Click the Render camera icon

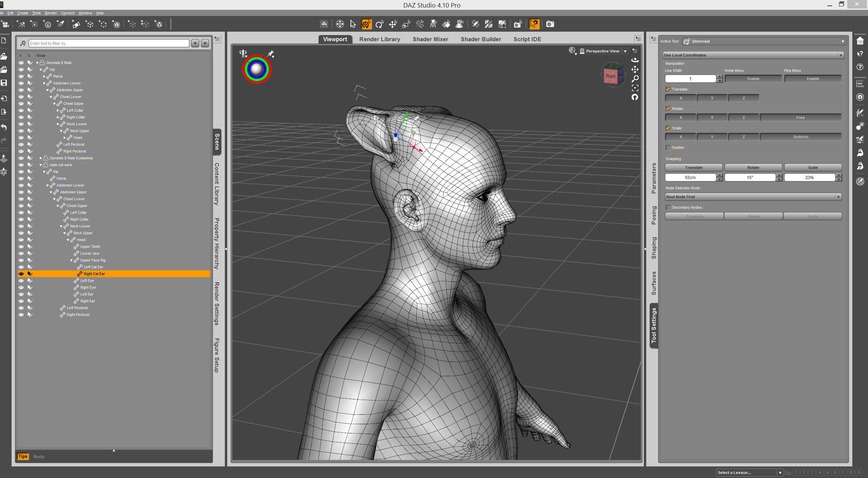coord(550,24)
